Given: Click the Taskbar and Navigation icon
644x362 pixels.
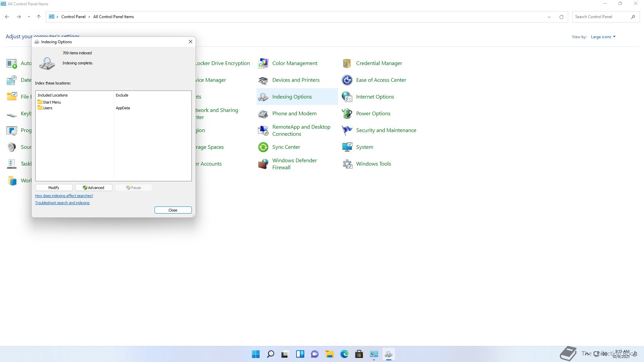Looking at the screenshot, I should [12, 164].
